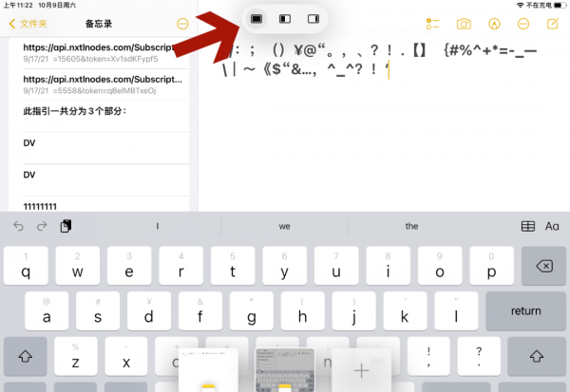Open the more menu beside the 备忘录 title

(182, 23)
